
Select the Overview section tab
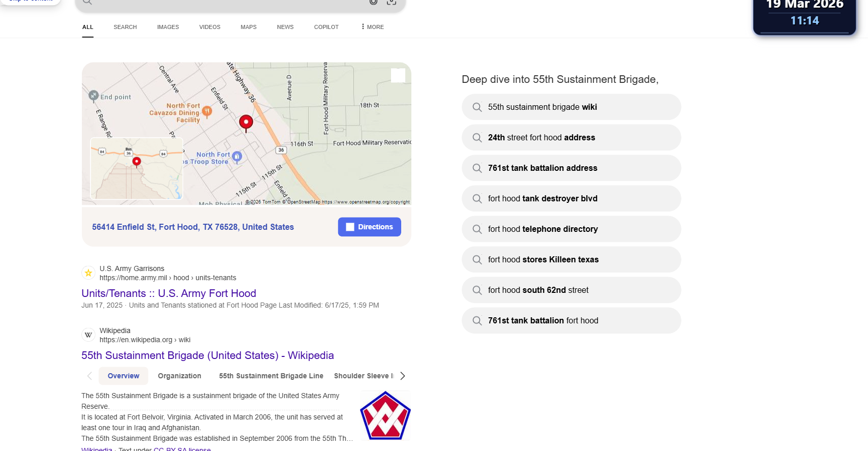tap(124, 376)
